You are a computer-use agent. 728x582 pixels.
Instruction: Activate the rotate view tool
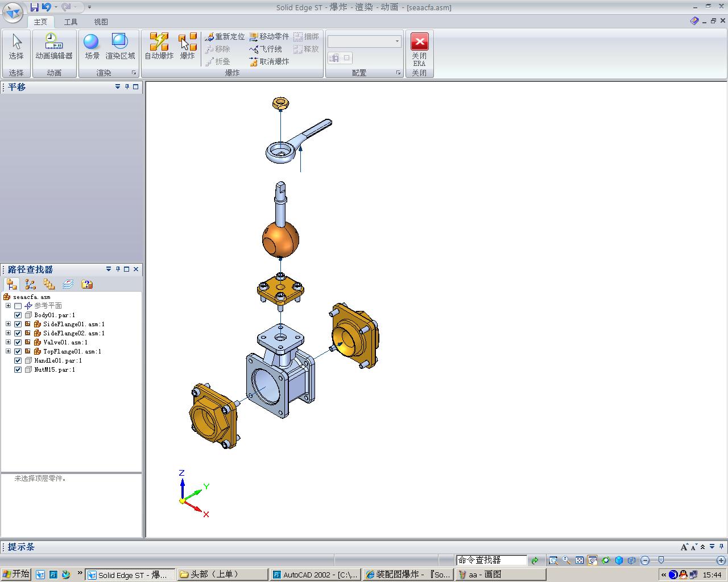coord(606,560)
